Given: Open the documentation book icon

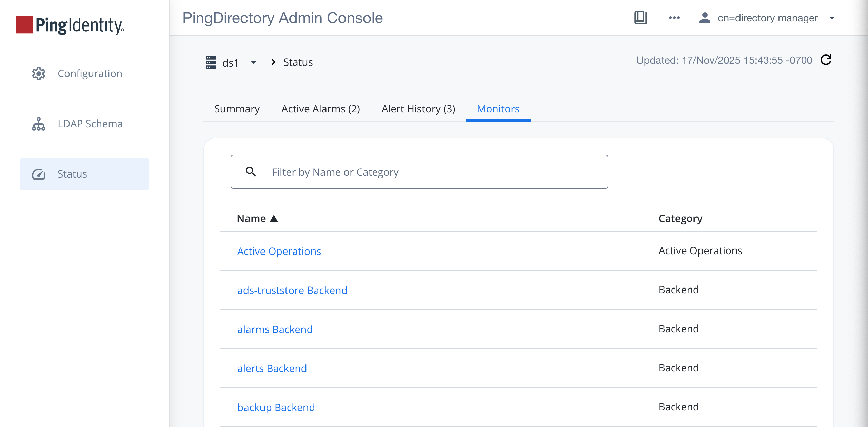Looking at the screenshot, I should (x=641, y=18).
